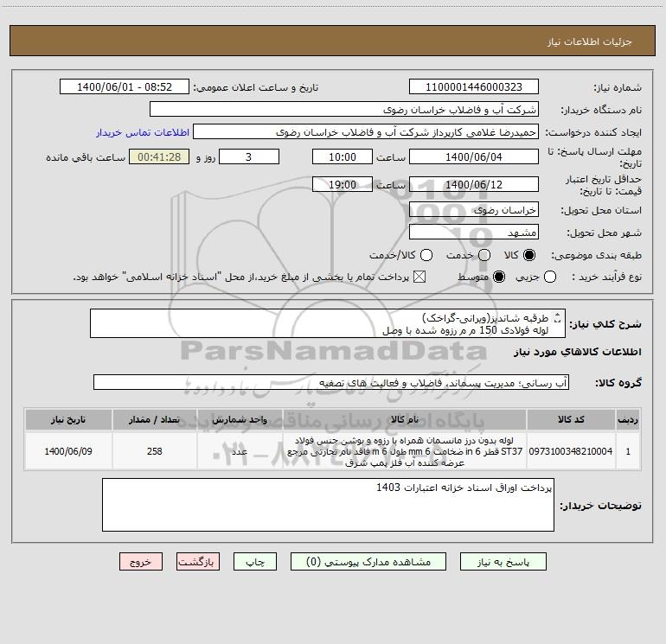Click the بازگشت back button
The height and width of the screenshot is (644, 666).
click(198, 561)
